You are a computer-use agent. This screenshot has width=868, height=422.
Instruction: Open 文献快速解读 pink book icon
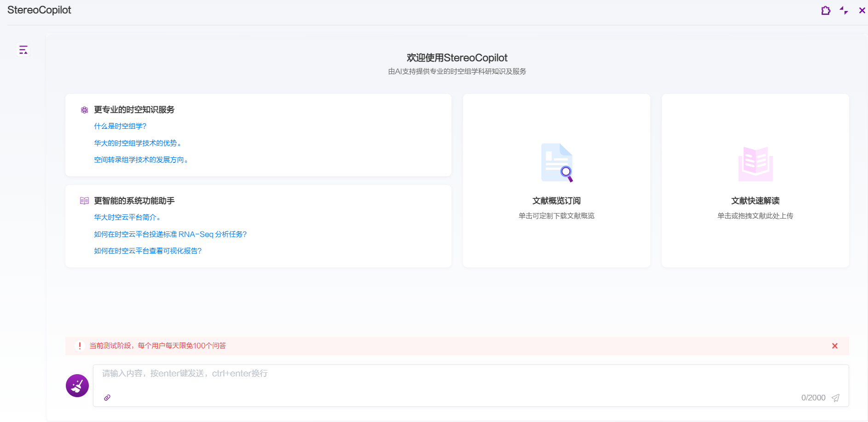click(x=755, y=164)
